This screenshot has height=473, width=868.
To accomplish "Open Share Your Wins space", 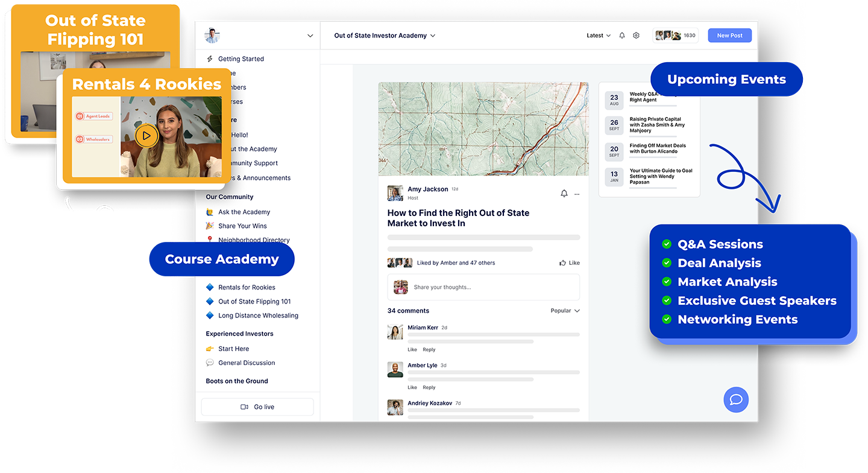I will pyautogui.click(x=242, y=226).
